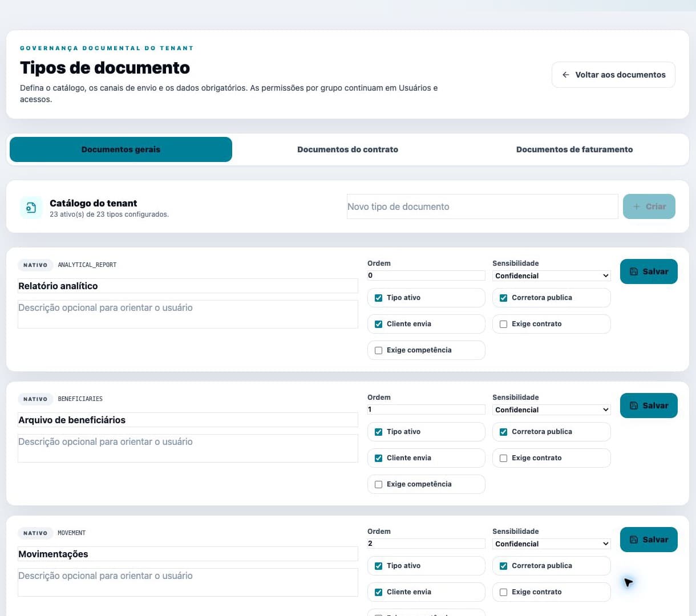Open Sensibilidade dropdown for Movimentações
The width and height of the screenshot is (696, 616).
point(552,544)
